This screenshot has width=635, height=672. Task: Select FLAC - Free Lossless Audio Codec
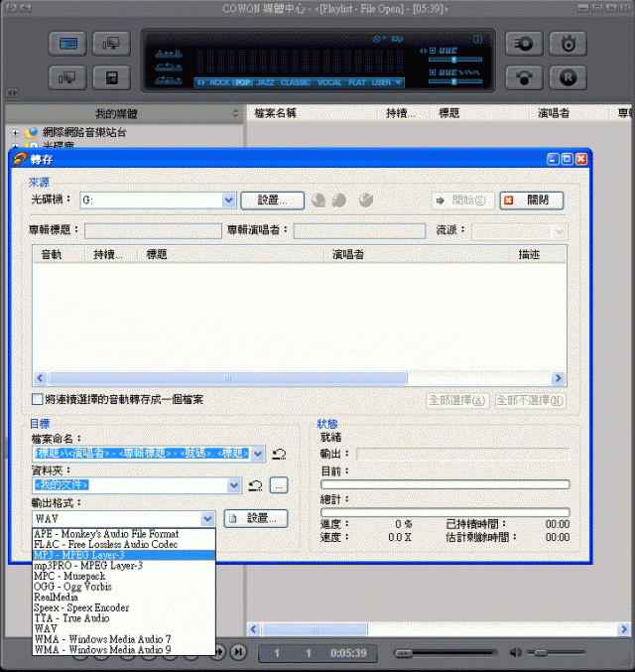click(x=124, y=544)
